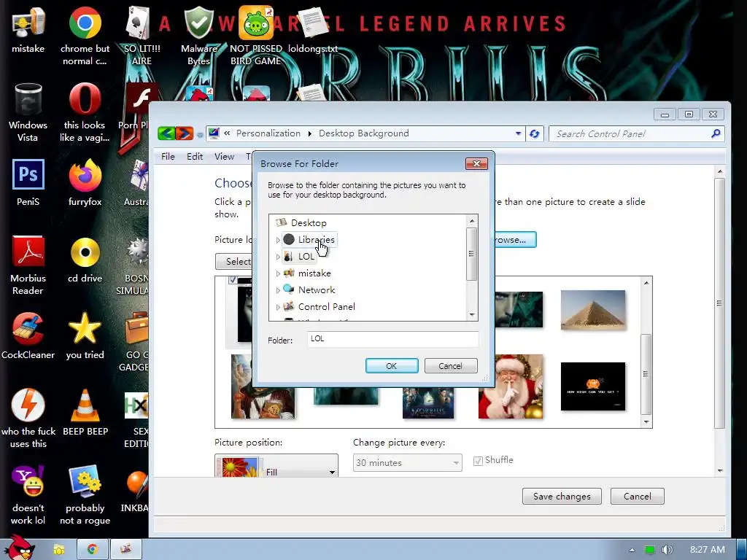This screenshot has height=560, width=747.
Task: Click the Select all button
Action: point(234,262)
